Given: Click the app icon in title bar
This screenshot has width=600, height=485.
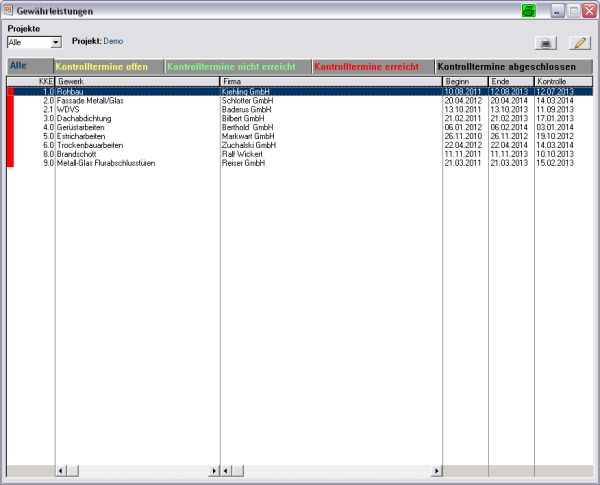Looking at the screenshot, I should [9, 11].
